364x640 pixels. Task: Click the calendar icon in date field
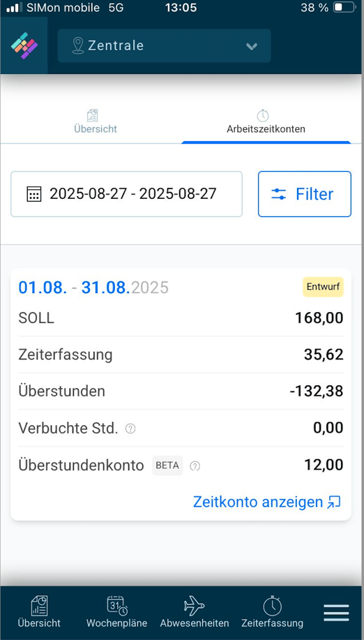pos(33,194)
